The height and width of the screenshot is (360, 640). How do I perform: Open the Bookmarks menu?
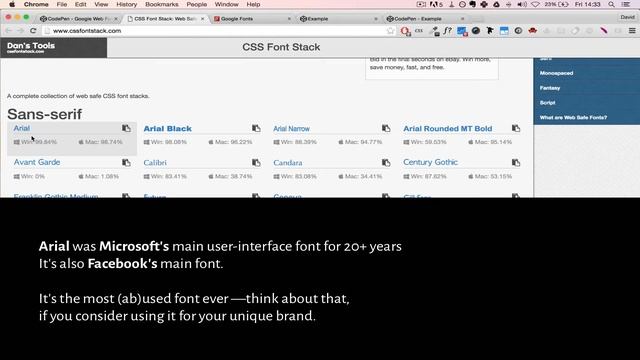coord(162,4)
